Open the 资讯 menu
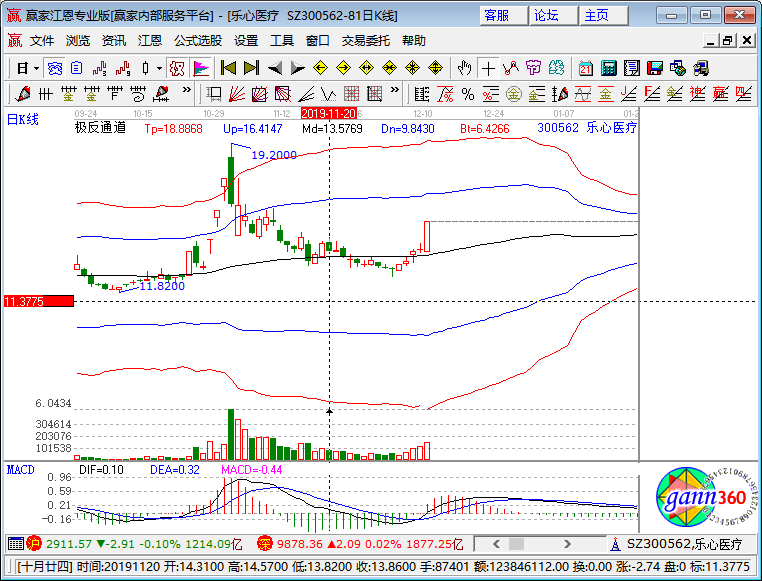Image resolution: width=762 pixels, height=581 pixels. 114,41
